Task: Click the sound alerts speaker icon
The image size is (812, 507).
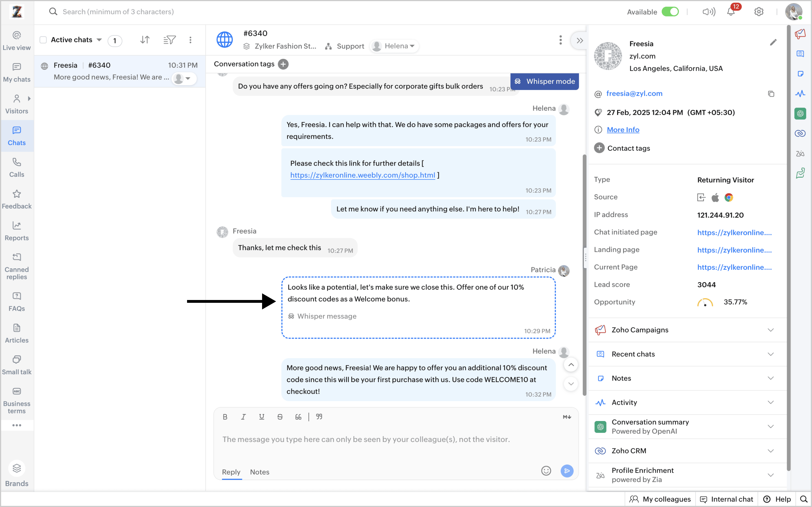Action: click(708, 12)
